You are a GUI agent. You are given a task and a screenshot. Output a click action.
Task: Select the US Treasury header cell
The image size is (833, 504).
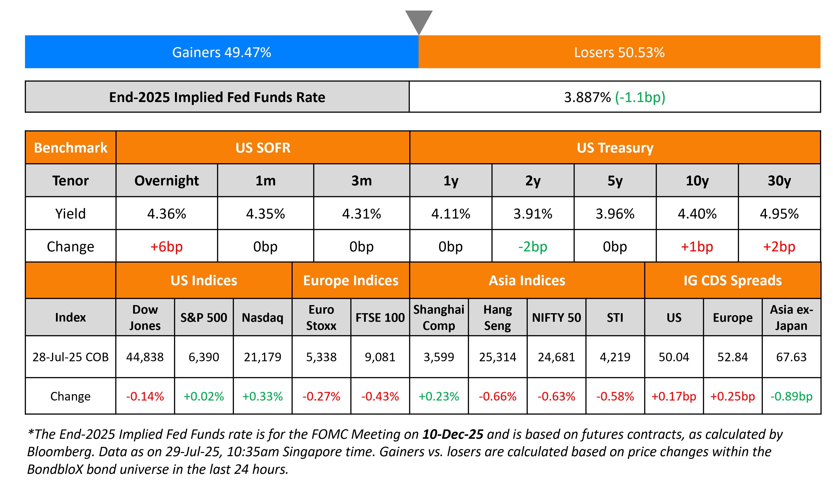click(x=615, y=148)
